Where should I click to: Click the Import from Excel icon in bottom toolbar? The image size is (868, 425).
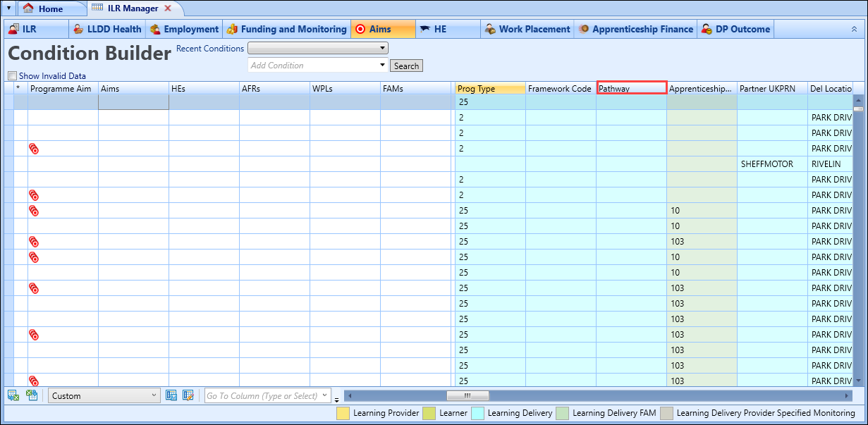coord(32,395)
